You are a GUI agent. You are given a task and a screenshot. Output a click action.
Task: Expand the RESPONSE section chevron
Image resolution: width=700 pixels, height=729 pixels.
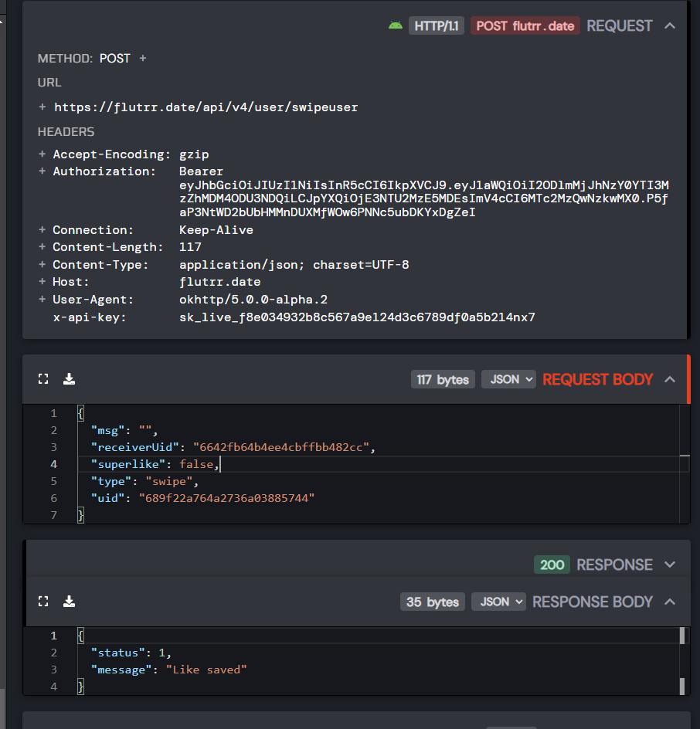pos(670,565)
